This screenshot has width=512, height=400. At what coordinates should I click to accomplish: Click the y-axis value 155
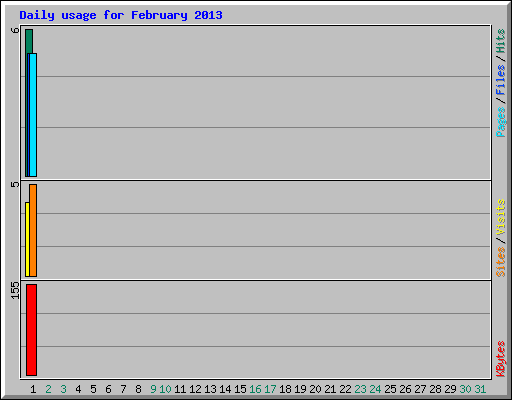(x=15, y=290)
